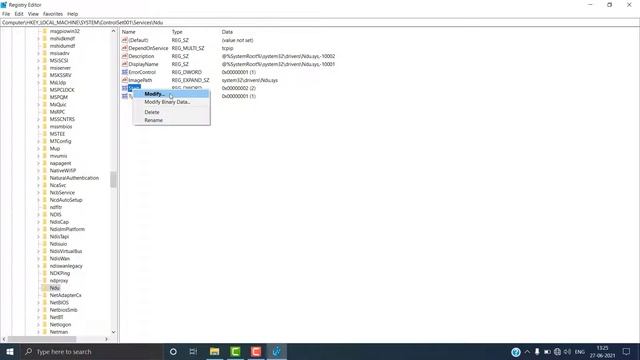Viewport: 640px width, 360px height.
Task: Select the NdisImPlatform key
Action: click(x=67, y=229)
